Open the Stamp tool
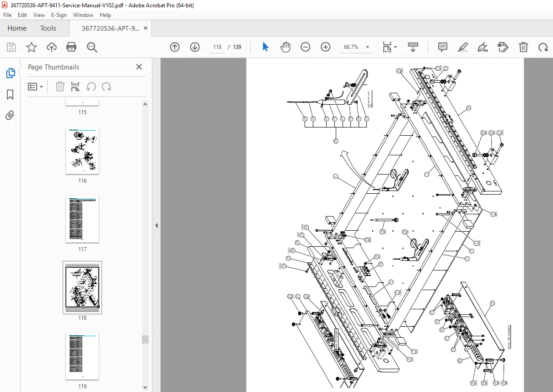Image resolution: width=553 pixels, height=392 pixels. pyautogui.click(x=503, y=47)
